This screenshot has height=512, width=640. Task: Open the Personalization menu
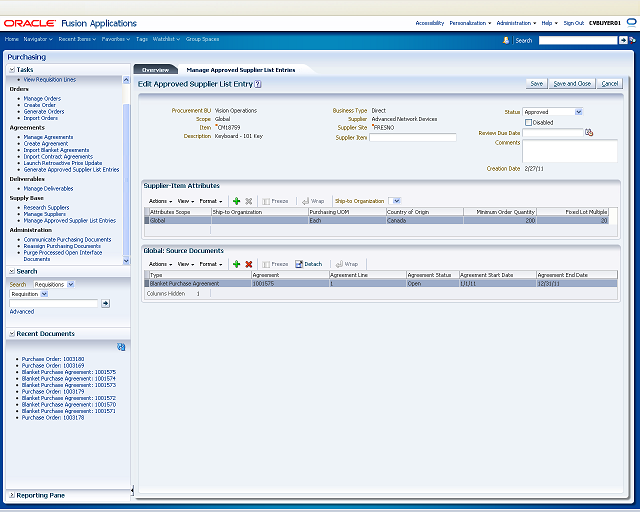click(470, 23)
